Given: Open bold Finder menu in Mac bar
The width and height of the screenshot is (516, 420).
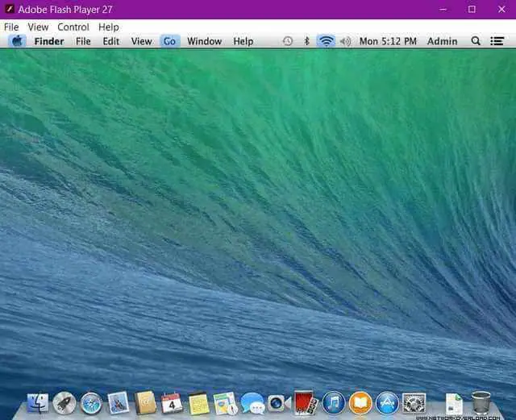Looking at the screenshot, I should [x=49, y=41].
